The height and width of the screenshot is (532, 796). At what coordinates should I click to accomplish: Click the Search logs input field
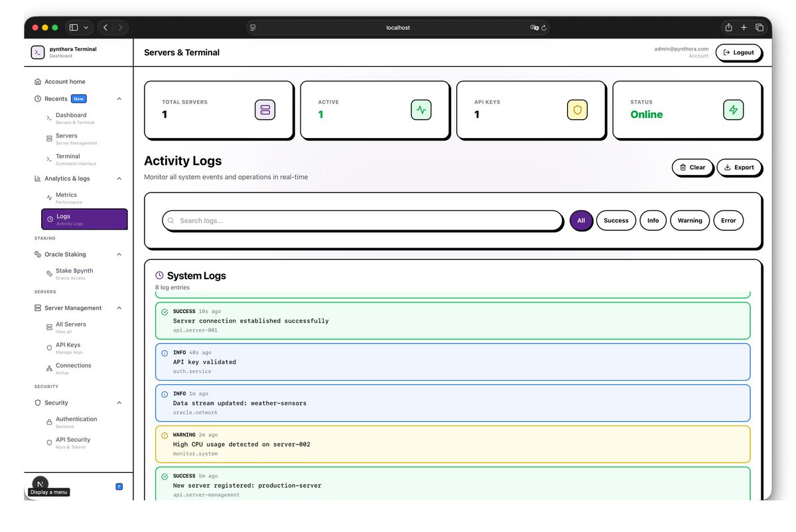click(363, 220)
